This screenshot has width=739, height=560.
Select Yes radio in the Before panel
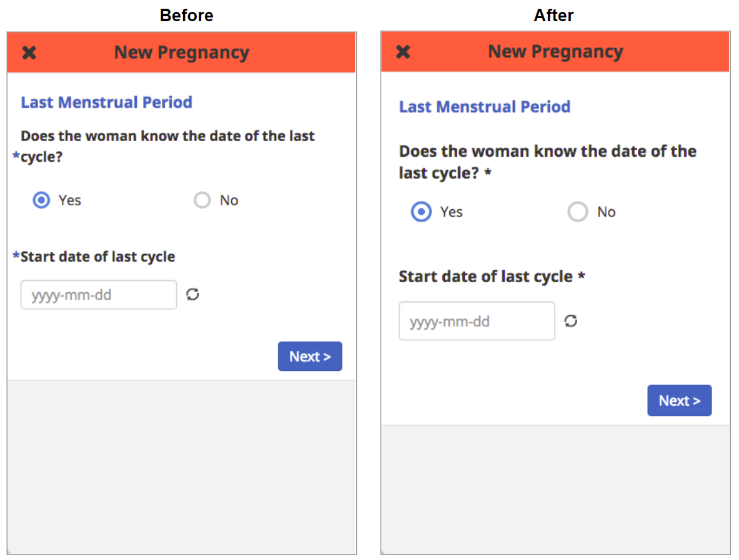pos(41,200)
